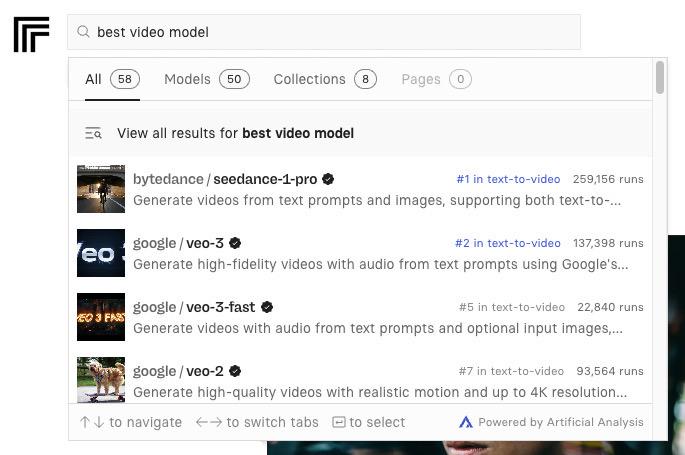Viewport: 685px width, 455px height.
Task: Click the 137,398 runs count
Action: pos(608,243)
